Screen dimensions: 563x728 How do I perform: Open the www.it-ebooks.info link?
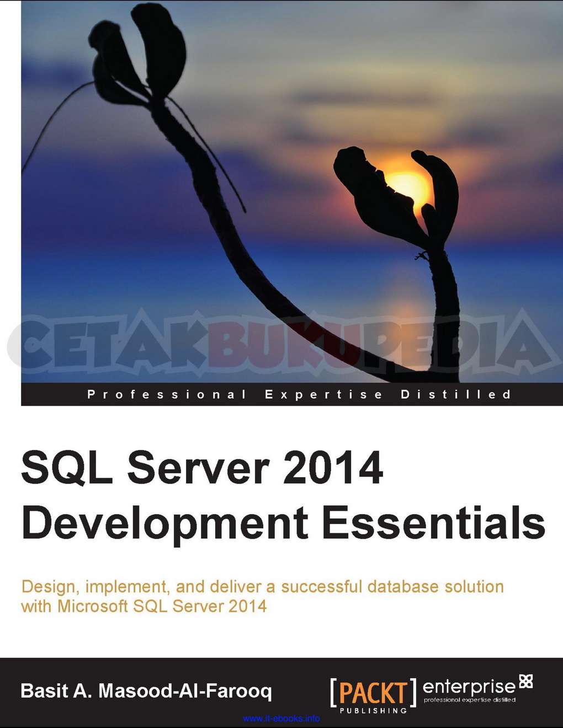[x=281, y=718]
